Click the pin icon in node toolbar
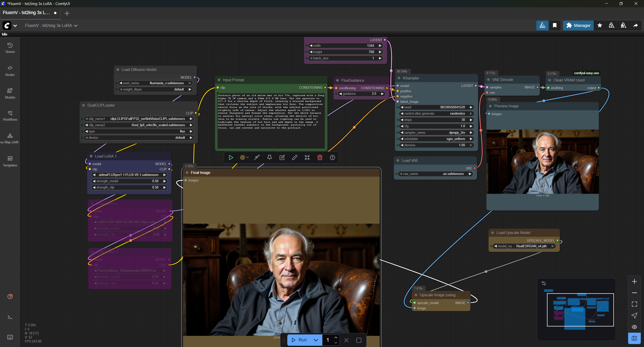644x347 pixels. 269,157
